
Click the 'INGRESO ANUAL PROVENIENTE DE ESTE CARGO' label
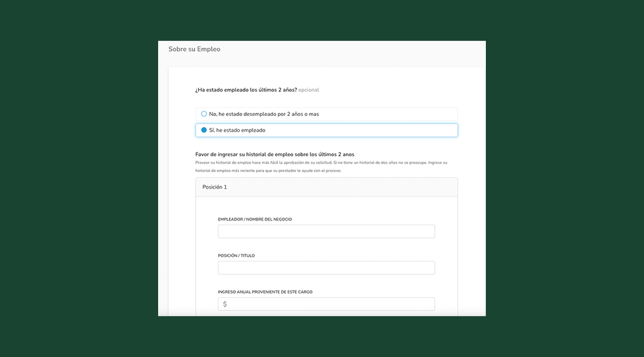[265, 292]
